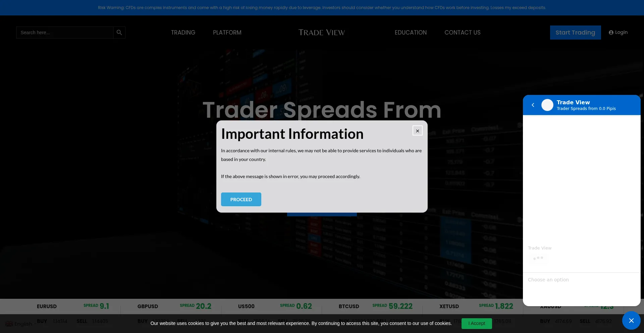Click the US500 spread value 0.62
Viewport: 644px width, 333px height.
click(x=304, y=306)
